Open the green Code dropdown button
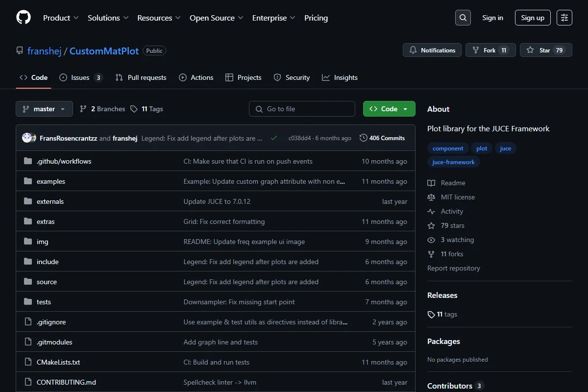 click(389, 109)
